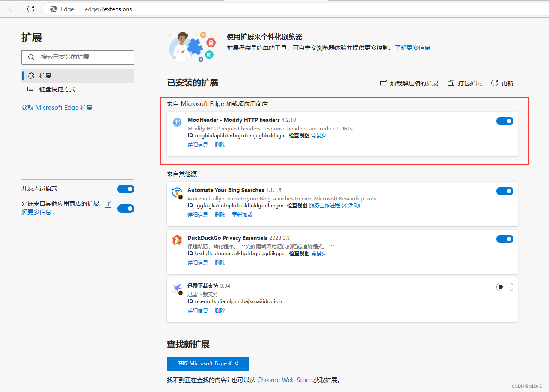
Task: Open DuckDuckGo 详细信息
Action: 198,263
